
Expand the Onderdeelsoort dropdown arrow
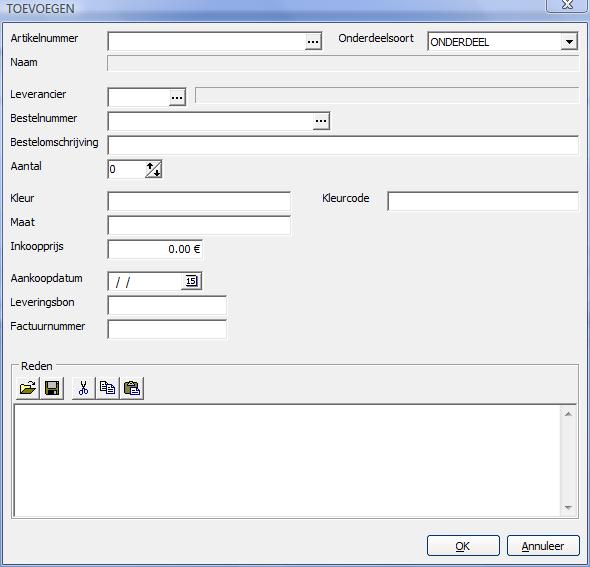569,41
